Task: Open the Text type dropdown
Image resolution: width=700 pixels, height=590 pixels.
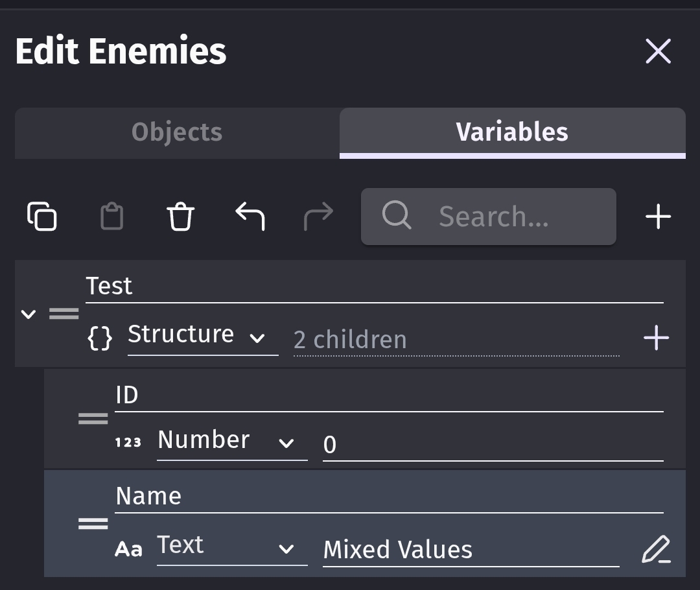Action: [x=231, y=547]
